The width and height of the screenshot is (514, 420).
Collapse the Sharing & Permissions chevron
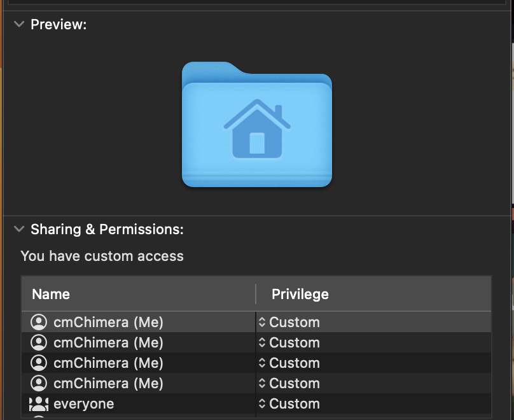click(x=20, y=228)
